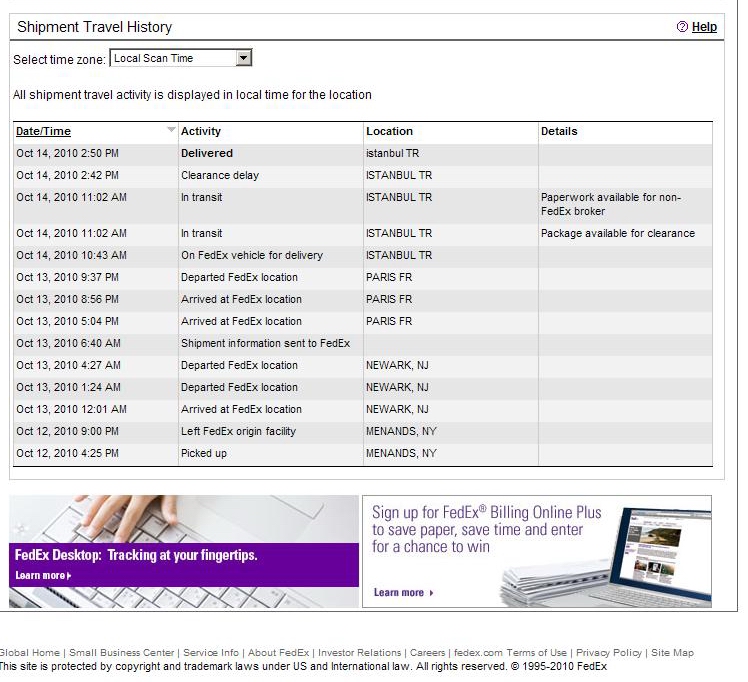Open Privacy Policy footer link
The width and height of the screenshot is (748, 682).
point(609,652)
